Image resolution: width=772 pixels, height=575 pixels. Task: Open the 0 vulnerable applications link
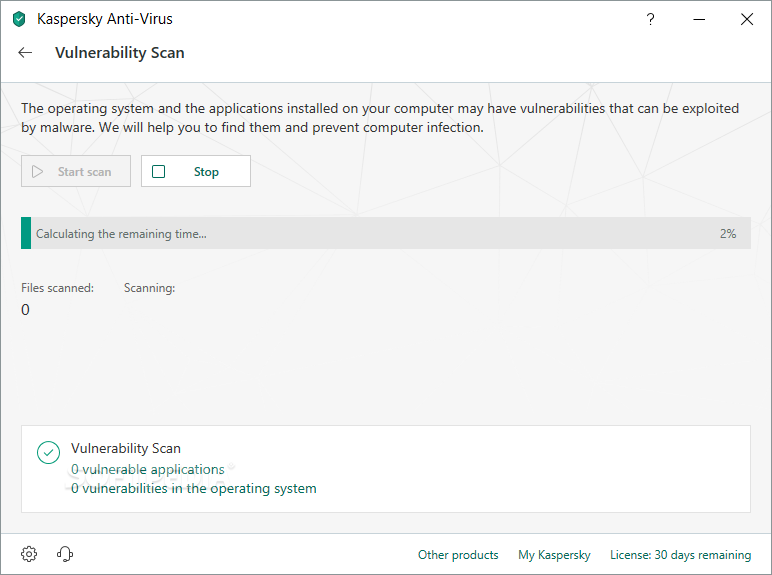pos(148,469)
